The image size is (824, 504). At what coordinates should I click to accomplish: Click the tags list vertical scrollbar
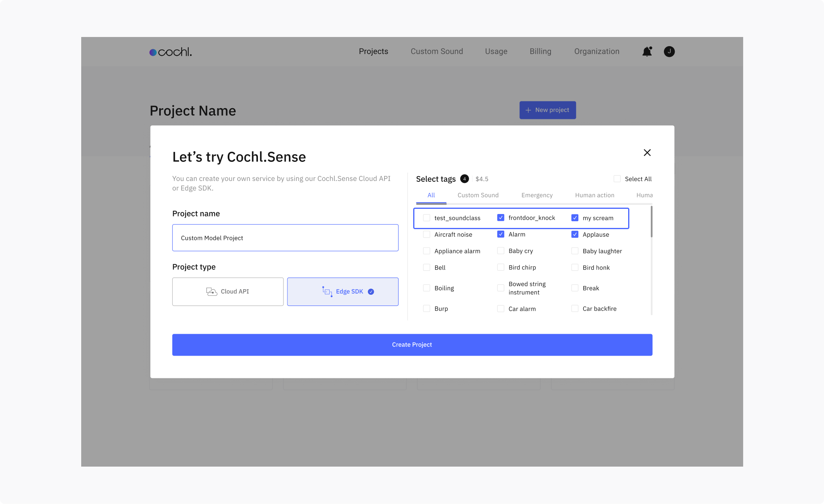click(x=651, y=222)
